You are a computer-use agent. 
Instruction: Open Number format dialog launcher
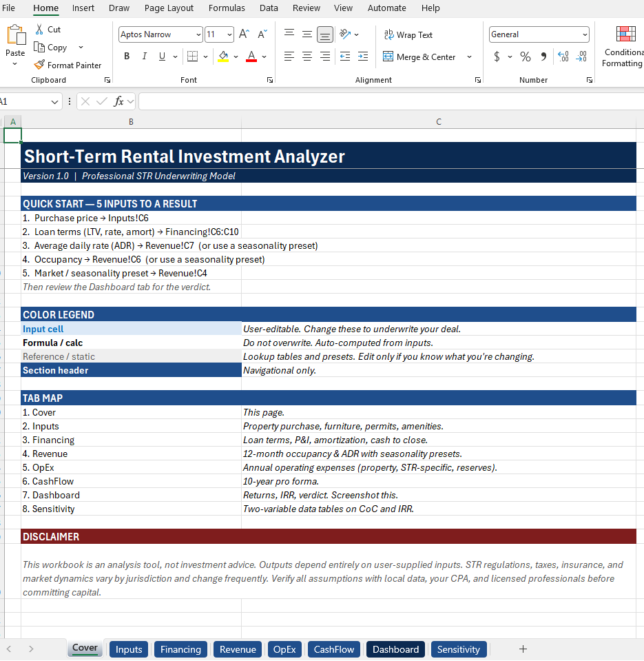point(590,80)
